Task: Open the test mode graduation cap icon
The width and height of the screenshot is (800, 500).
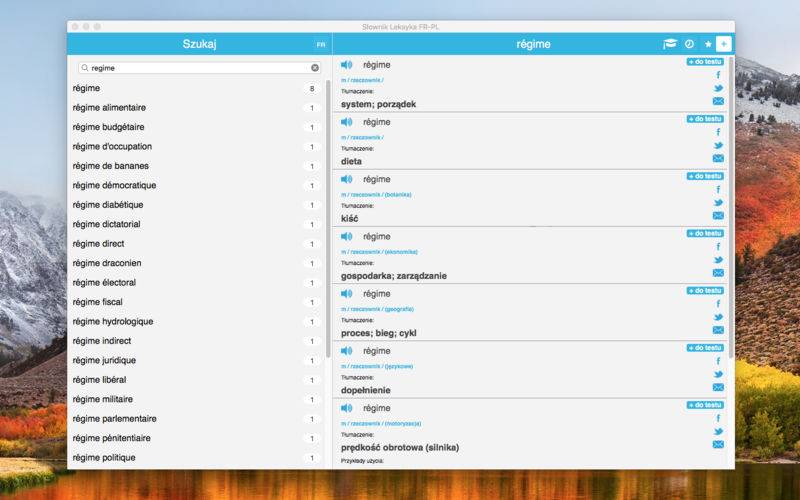Action: pos(669,44)
